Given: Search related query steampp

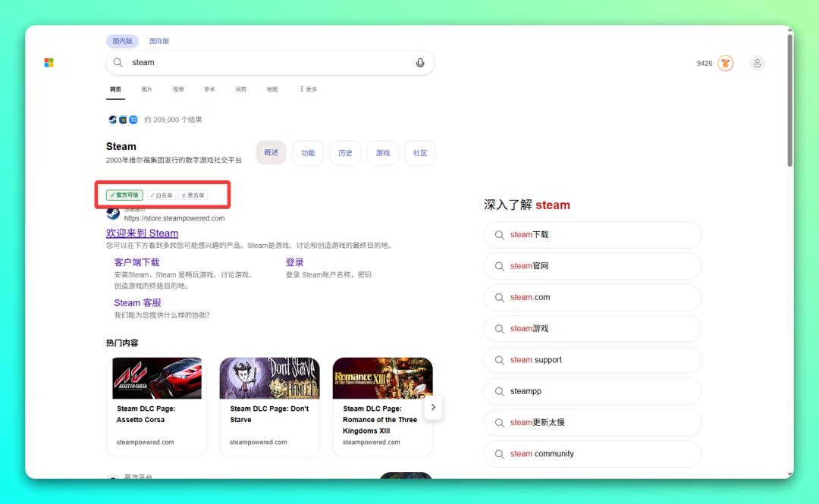Looking at the screenshot, I should pyautogui.click(x=592, y=392).
